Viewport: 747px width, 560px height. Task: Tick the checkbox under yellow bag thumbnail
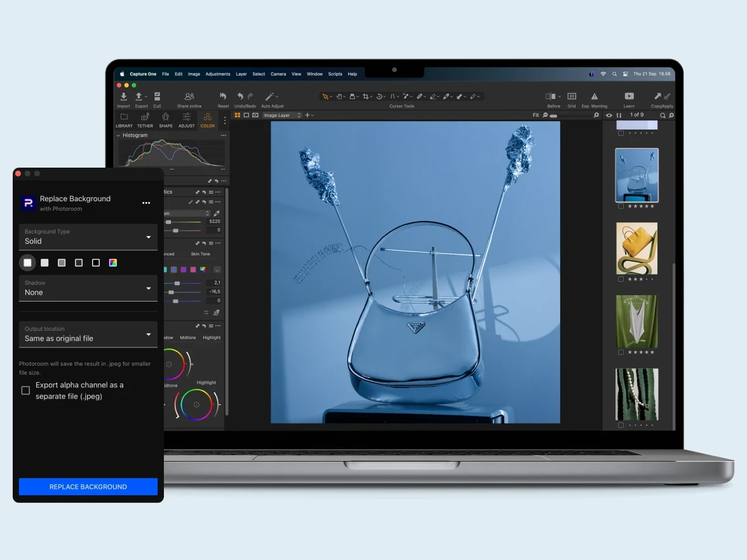pyautogui.click(x=621, y=279)
